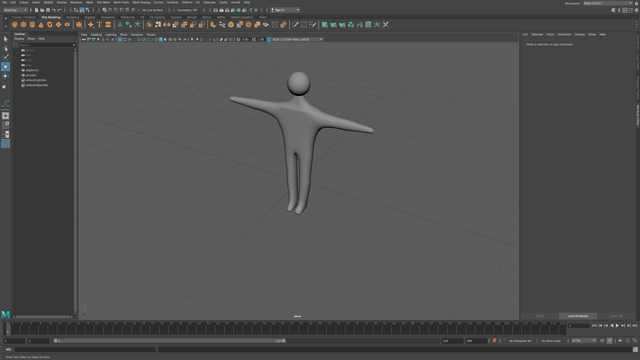Click the play backwards button

(x=611, y=326)
